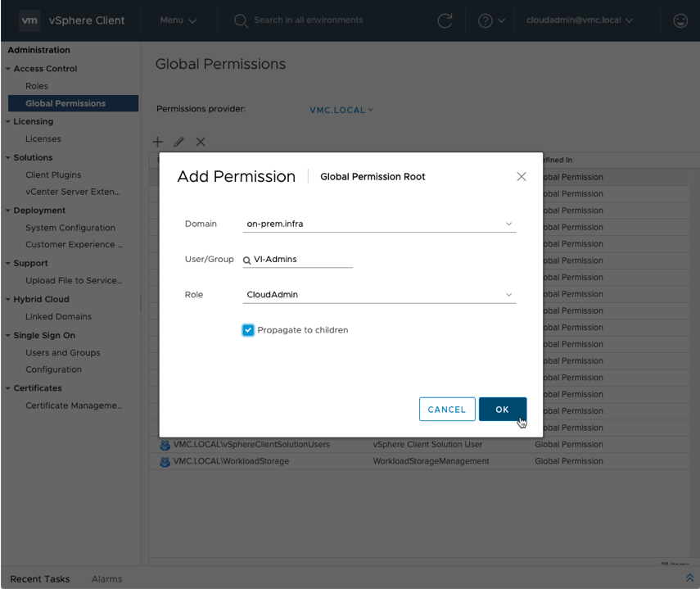This screenshot has height=589, width=700.
Task: Open the VMC.LOCAL permissions provider dropdown
Action: 341,110
